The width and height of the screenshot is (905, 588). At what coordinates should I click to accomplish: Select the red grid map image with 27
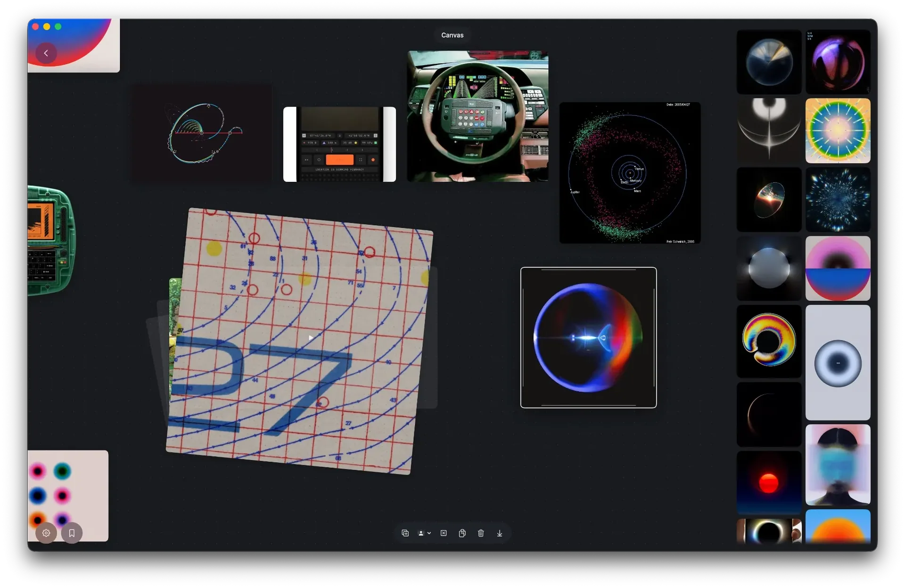click(x=300, y=341)
